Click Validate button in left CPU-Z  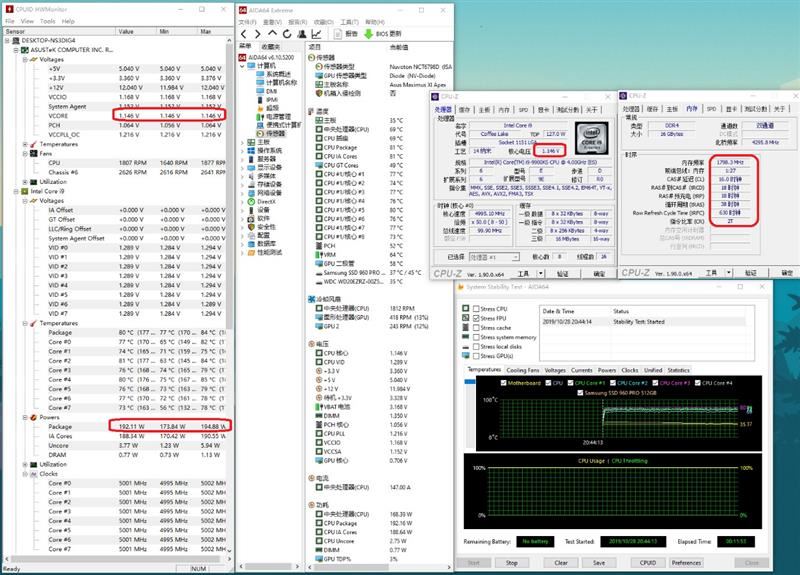[x=563, y=273]
